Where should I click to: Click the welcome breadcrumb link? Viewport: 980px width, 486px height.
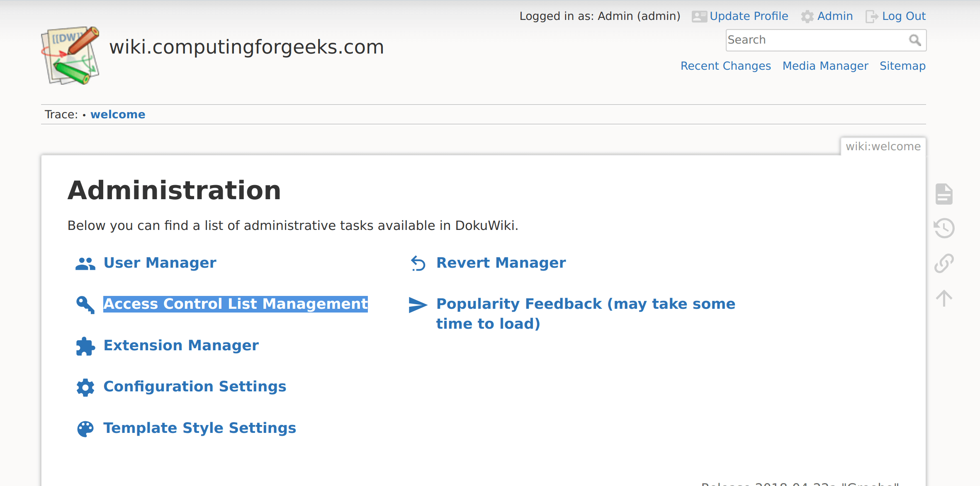118,115
